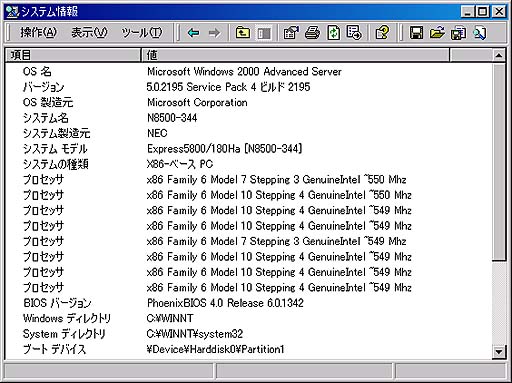Click the Express5800/180Ha model value
512x383 pixels.
(224, 149)
